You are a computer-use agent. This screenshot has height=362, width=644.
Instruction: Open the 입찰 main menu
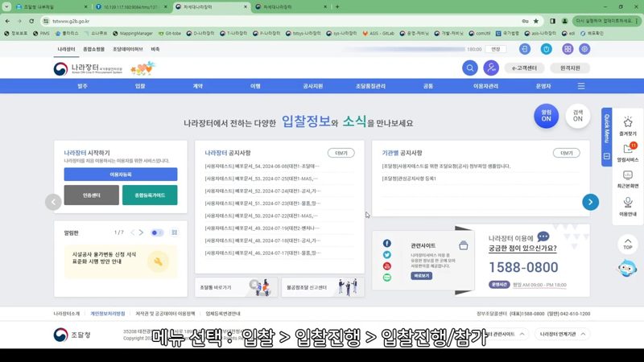[140, 86]
